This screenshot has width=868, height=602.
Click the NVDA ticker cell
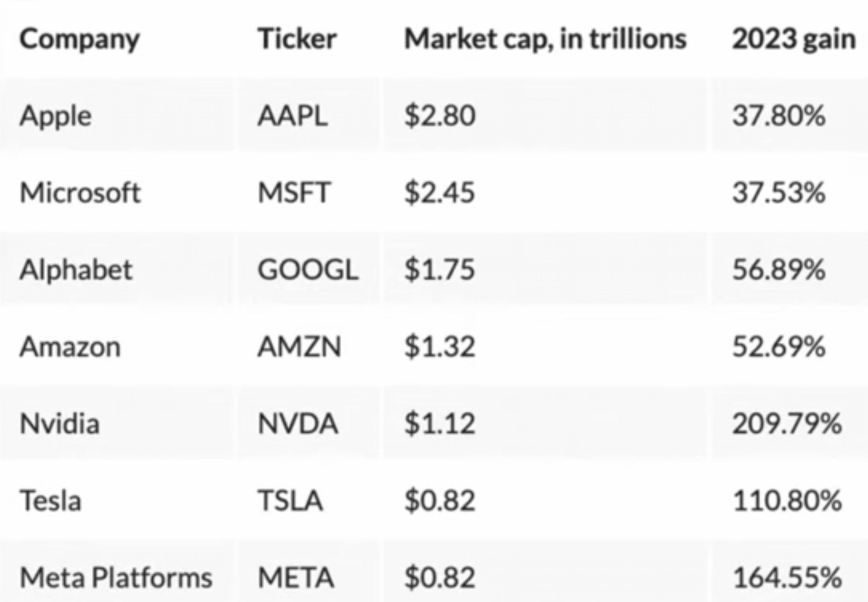click(x=298, y=424)
